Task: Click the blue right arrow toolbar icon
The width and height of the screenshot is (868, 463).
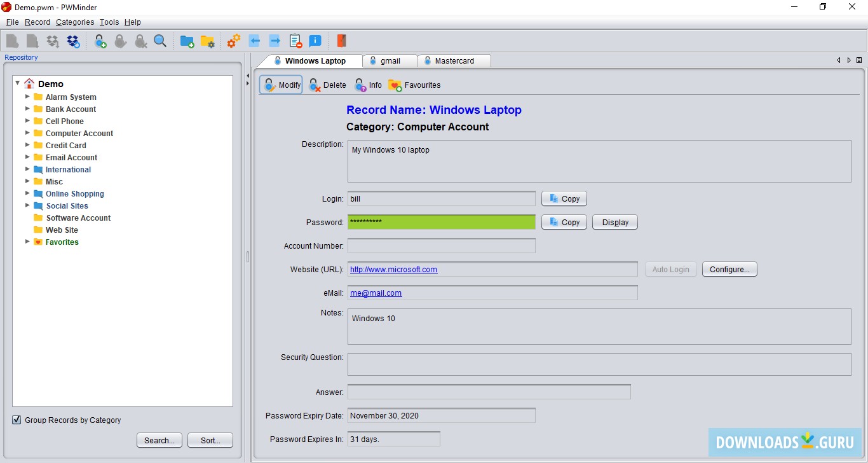Action: [275, 41]
